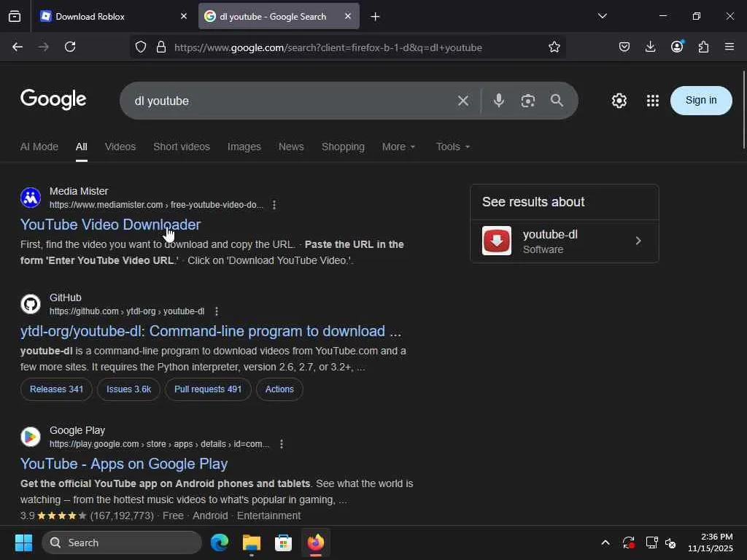
Task: Clear the Google search box text
Action: pyautogui.click(x=463, y=101)
